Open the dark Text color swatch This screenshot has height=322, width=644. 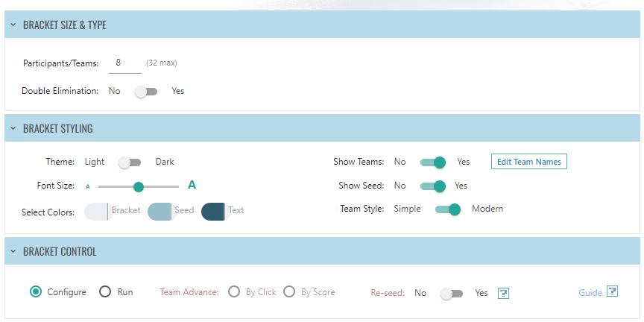pos(213,211)
